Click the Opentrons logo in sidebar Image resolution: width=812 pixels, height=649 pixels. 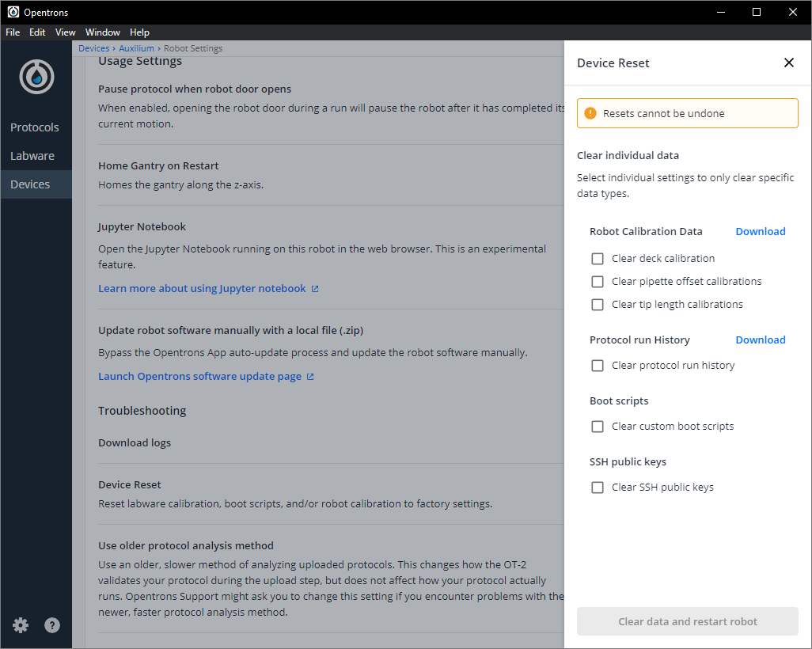(36, 77)
